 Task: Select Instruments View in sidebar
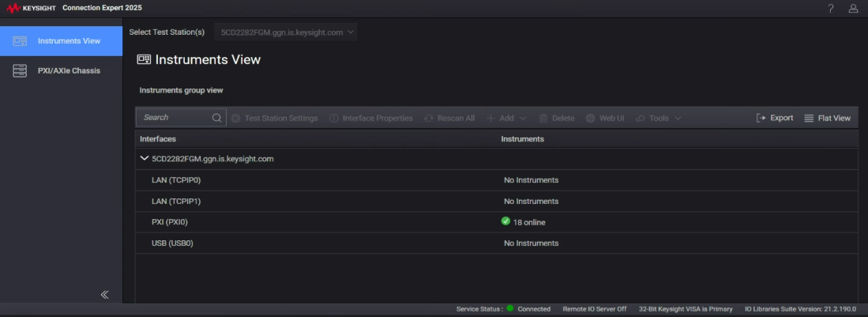click(61, 40)
